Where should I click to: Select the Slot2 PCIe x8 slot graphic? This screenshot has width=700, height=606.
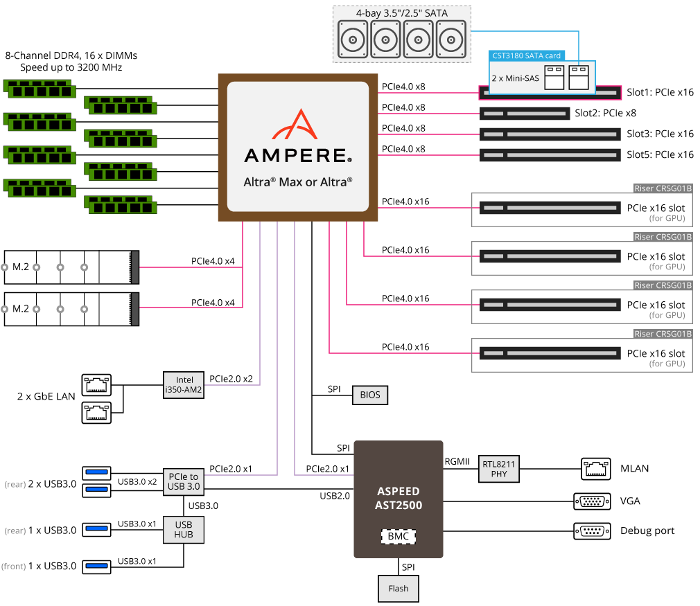[525, 114]
